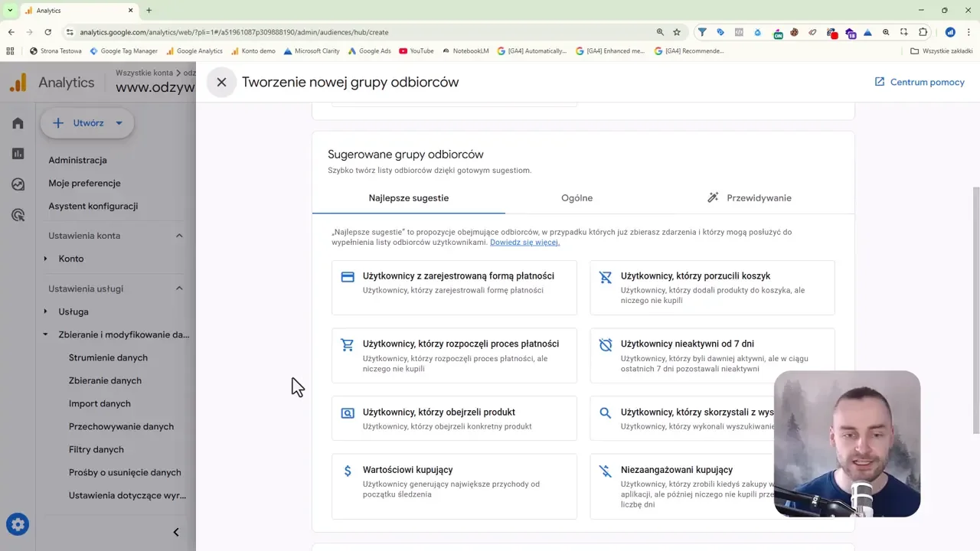
Task: Click the credit card icon for registered payment
Action: (x=348, y=277)
